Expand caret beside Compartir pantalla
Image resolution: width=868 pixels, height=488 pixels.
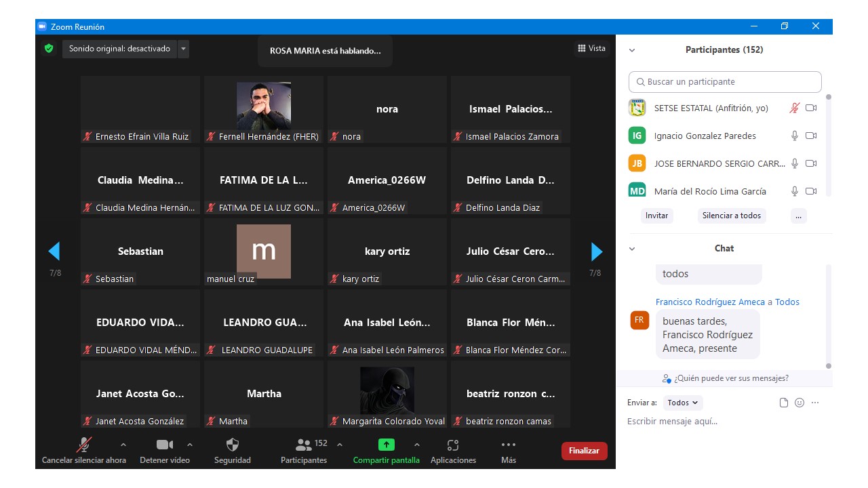pos(416,445)
